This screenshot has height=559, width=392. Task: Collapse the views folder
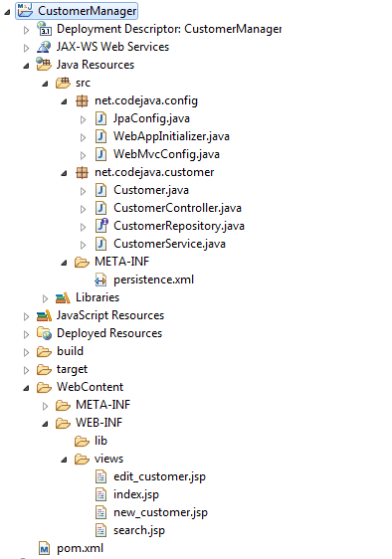tap(64, 461)
